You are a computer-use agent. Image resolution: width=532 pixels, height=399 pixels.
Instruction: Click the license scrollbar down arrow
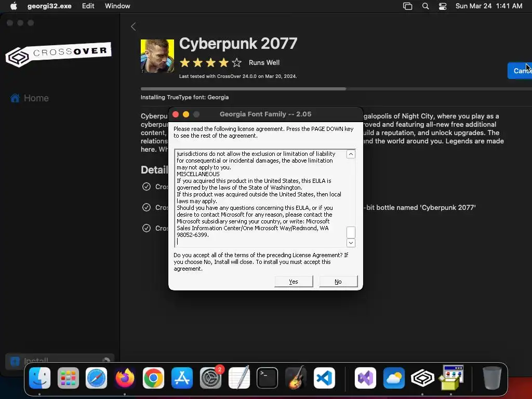pyautogui.click(x=351, y=243)
